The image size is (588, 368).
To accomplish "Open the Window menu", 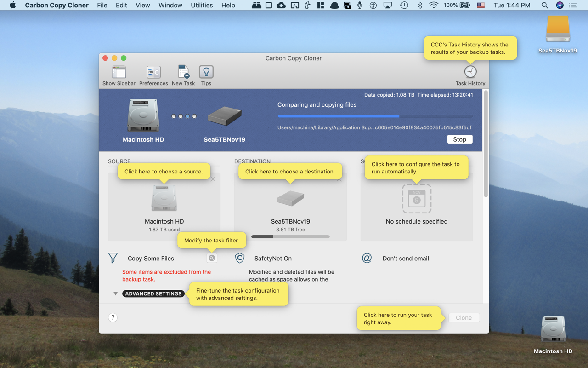I will point(170,5).
